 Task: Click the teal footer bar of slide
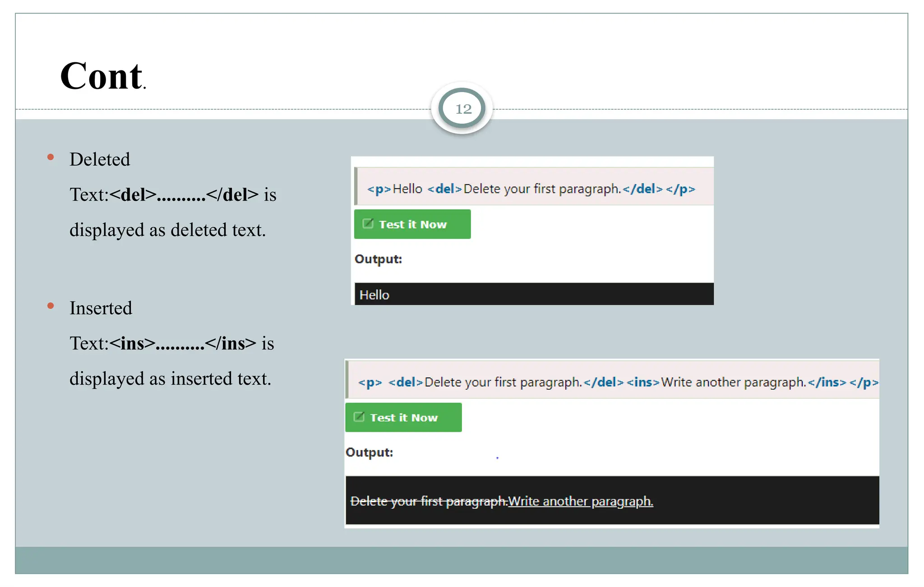[x=461, y=560]
